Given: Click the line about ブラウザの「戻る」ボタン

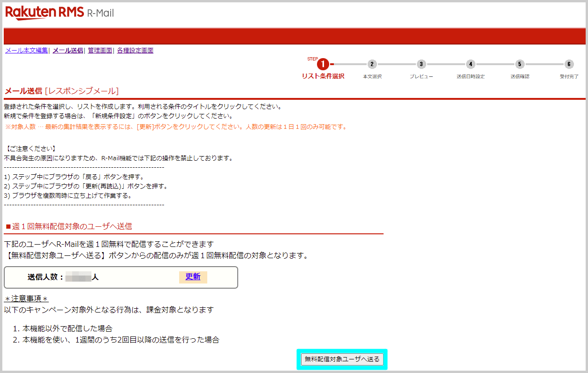Looking at the screenshot, I should (74, 177).
